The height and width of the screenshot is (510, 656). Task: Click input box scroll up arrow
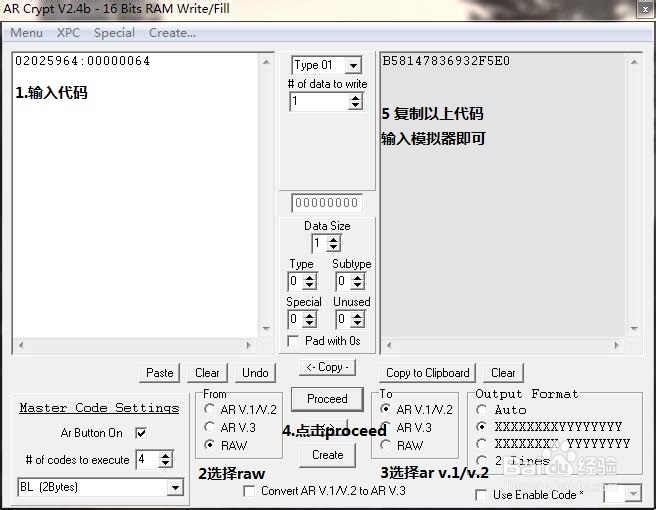click(266, 62)
